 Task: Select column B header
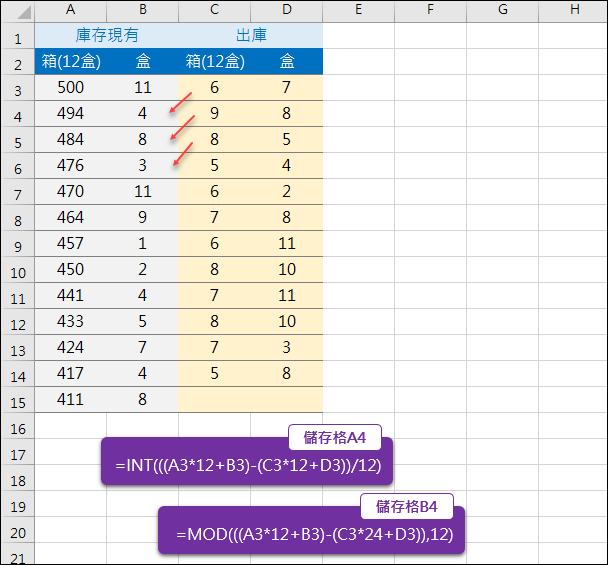pyautogui.click(x=143, y=10)
